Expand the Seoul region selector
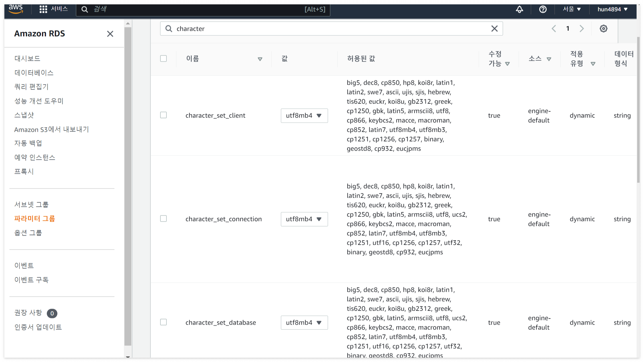The image size is (644, 362). pos(571,9)
